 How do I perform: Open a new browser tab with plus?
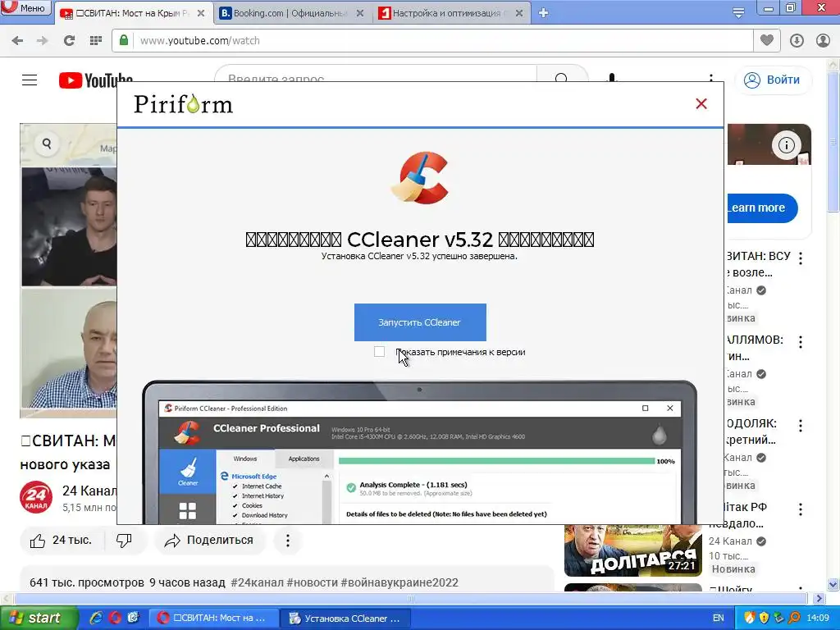[543, 13]
